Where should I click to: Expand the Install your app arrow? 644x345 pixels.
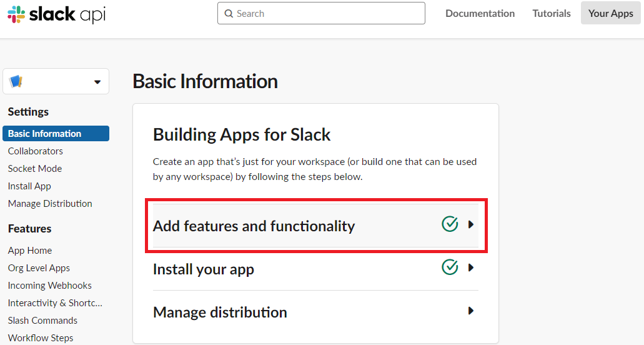471,267
